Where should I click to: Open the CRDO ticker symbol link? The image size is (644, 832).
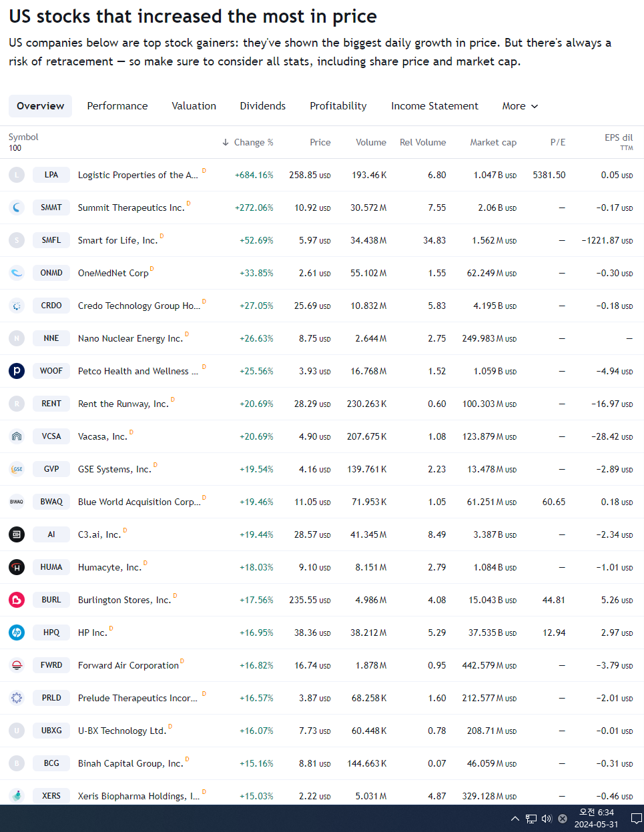51,306
